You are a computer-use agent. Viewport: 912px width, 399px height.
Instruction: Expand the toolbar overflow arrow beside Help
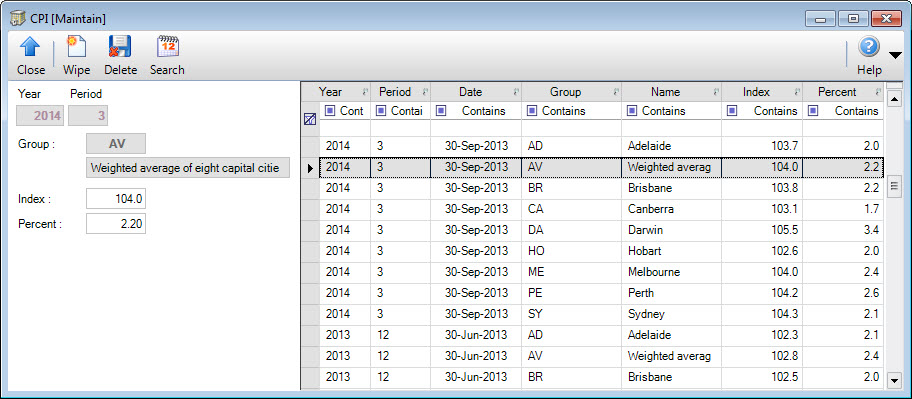pos(896,55)
